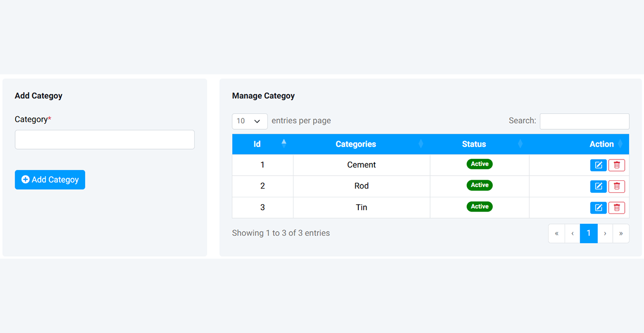Delete the Cement category row
Viewport: 644px width, 333px height.
click(616, 165)
